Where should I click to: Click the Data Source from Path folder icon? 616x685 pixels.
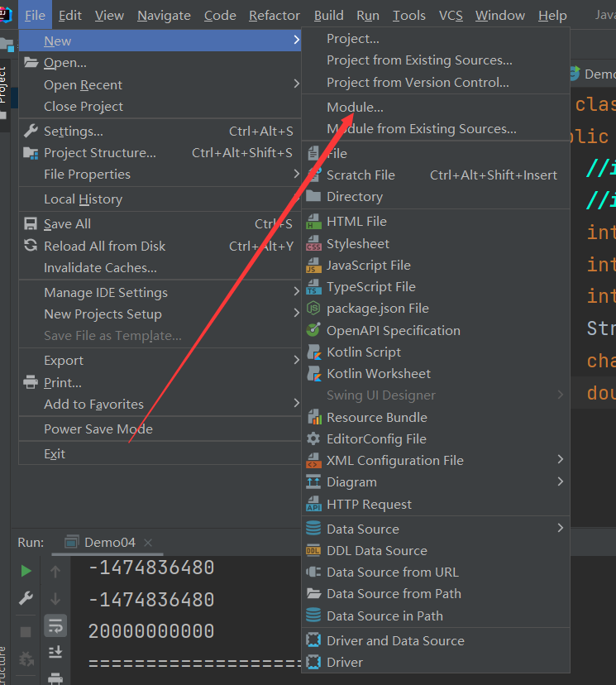[x=313, y=593]
